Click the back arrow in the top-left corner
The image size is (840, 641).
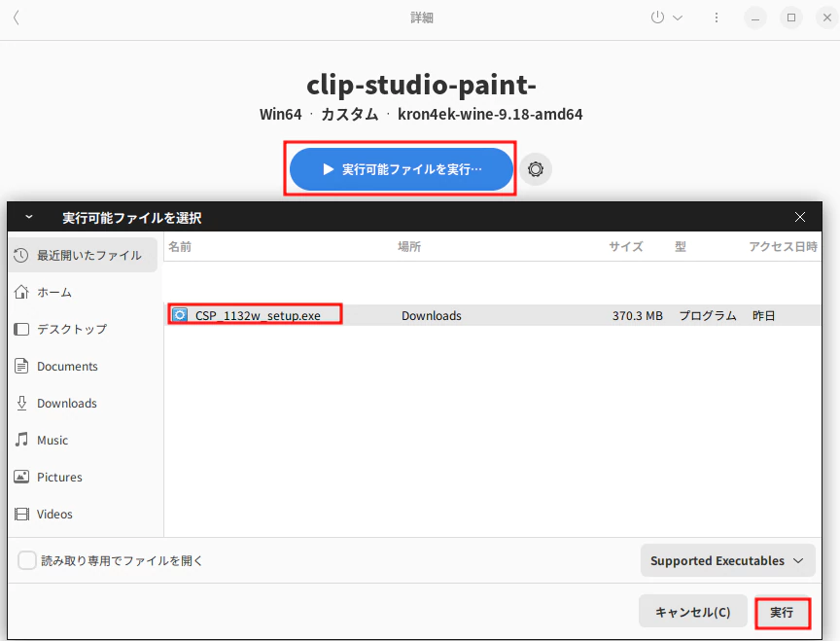(16, 17)
